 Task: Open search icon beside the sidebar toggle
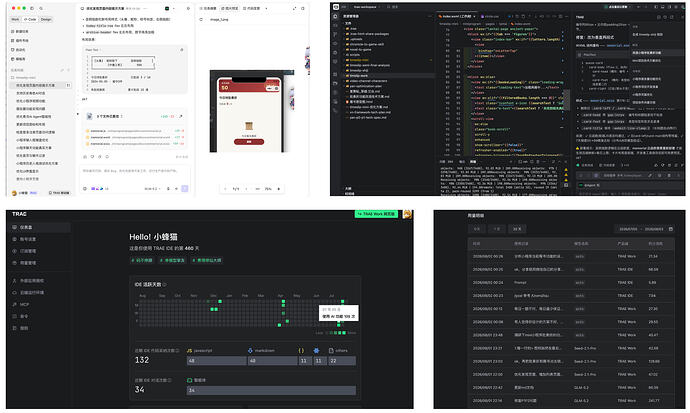pyautogui.click(x=41, y=8)
